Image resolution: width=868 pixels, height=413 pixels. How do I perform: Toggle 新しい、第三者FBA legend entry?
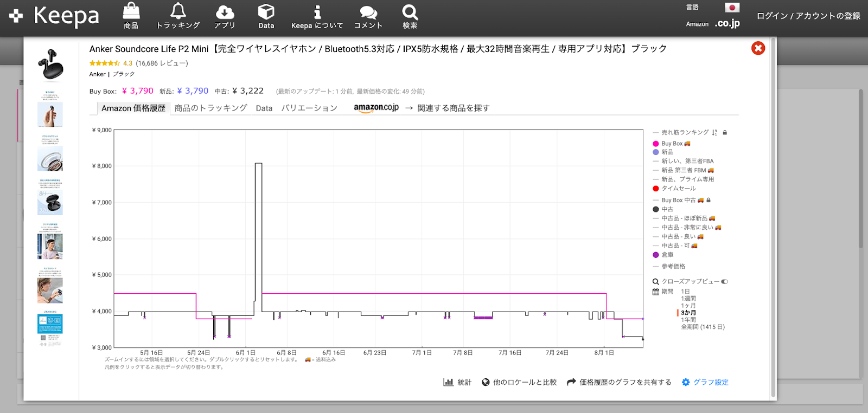click(684, 161)
